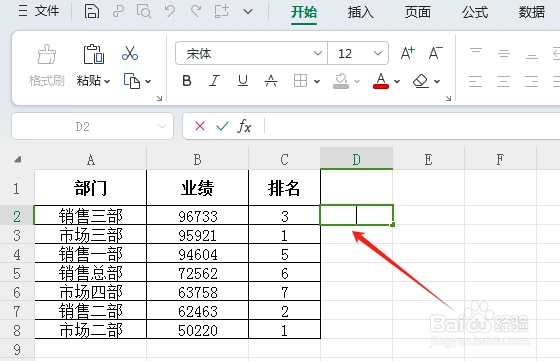Open the borders dropdown arrow
The height and width of the screenshot is (361, 560).
pyautogui.click(x=317, y=82)
